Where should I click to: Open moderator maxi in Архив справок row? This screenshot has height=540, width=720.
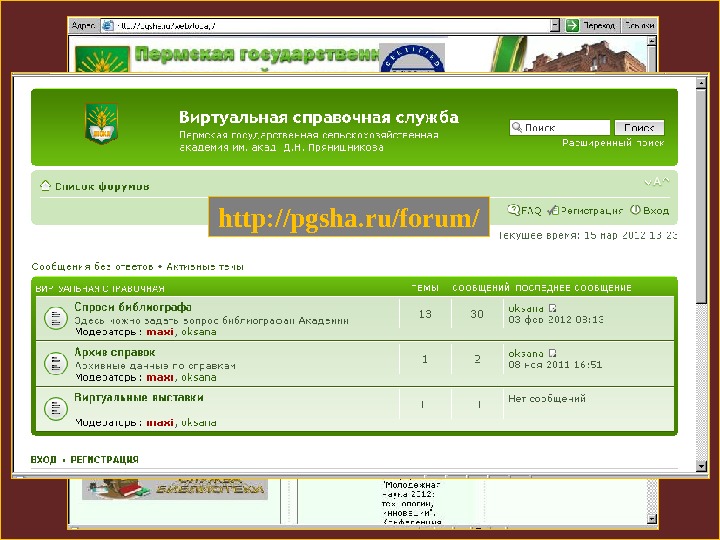point(160,377)
